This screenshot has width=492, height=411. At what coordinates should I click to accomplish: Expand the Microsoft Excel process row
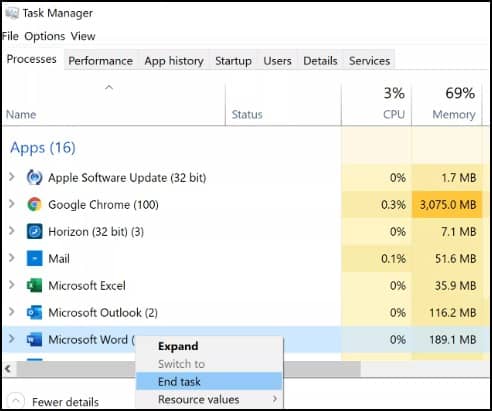12,285
